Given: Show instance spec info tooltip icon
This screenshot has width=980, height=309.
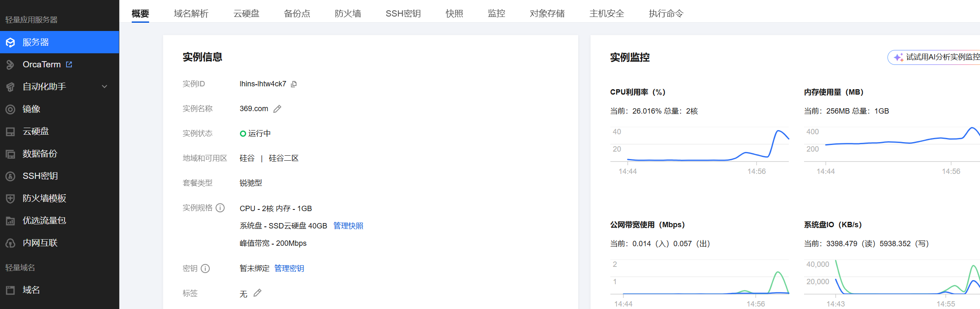Looking at the screenshot, I should (x=220, y=208).
